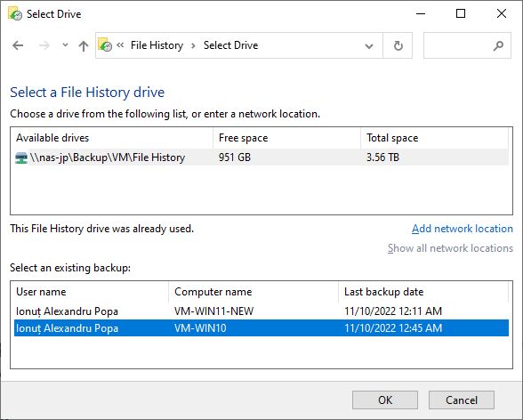Click the Select Drive title bar icon
This screenshot has height=420, width=523.
coord(14,14)
